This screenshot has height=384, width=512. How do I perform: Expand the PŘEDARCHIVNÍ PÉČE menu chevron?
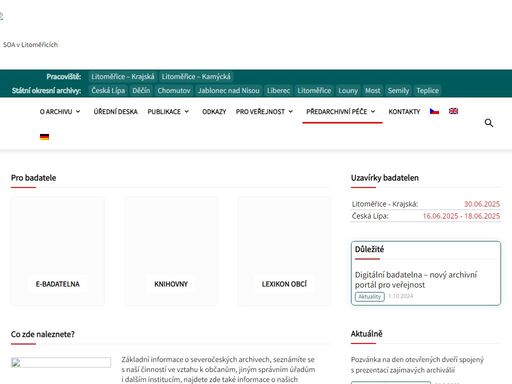click(x=373, y=111)
